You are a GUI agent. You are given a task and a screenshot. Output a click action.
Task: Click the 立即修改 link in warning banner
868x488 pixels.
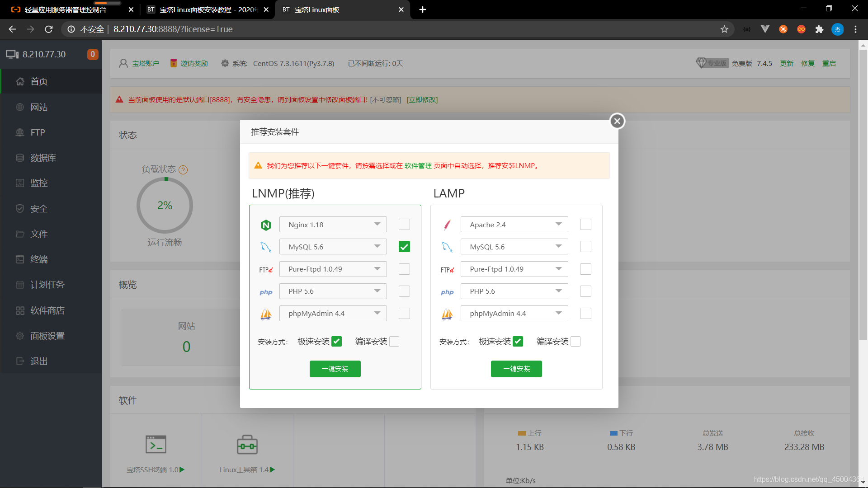(x=422, y=100)
